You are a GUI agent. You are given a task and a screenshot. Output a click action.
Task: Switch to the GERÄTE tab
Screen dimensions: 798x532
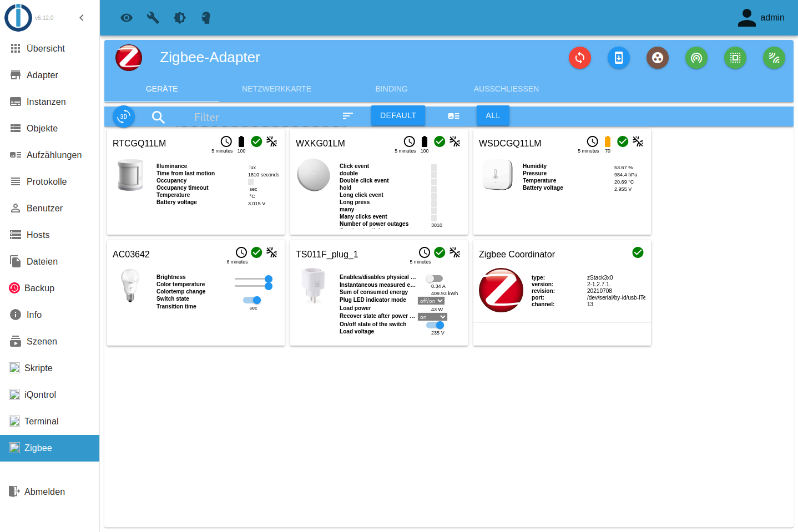coord(162,89)
